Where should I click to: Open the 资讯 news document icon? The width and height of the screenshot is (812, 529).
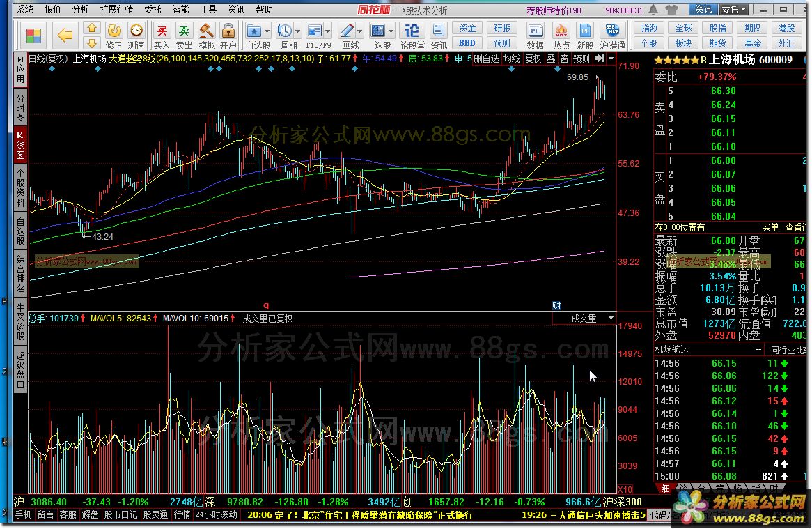439,36
